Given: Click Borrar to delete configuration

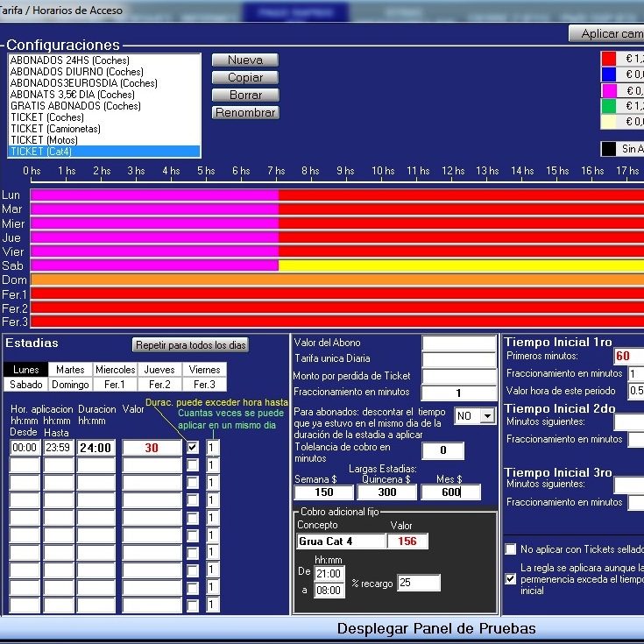Looking at the screenshot, I should click(x=244, y=96).
